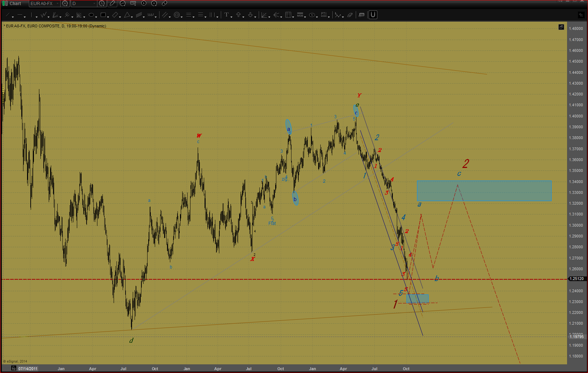Select the Fibonacci vertical time zones tool
The height and width of the screenshot is (373, 588).
coord(212,15)
